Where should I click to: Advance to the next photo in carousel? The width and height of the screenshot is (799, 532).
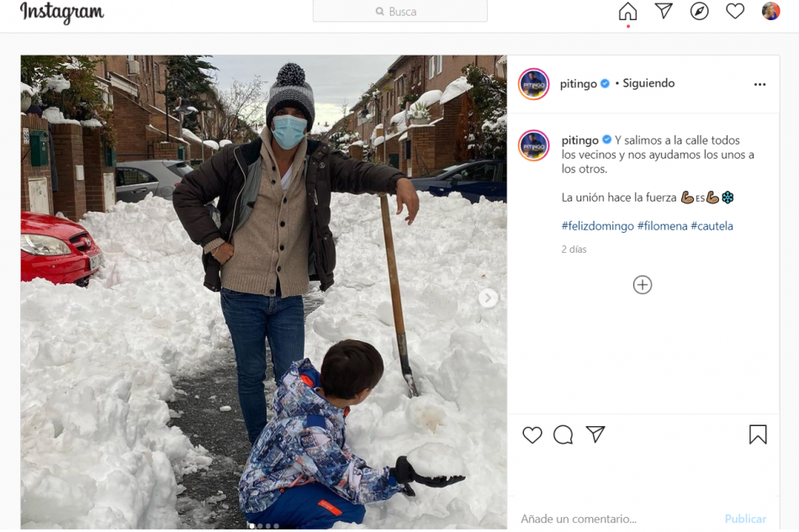[488, 298]
